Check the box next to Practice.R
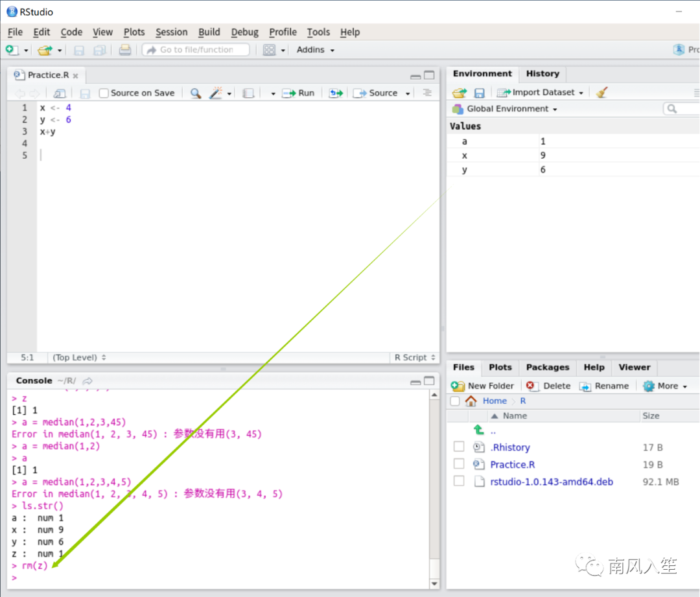Image resolution: width=700 pixels, height=597 pixels. [x=459, y=464]
